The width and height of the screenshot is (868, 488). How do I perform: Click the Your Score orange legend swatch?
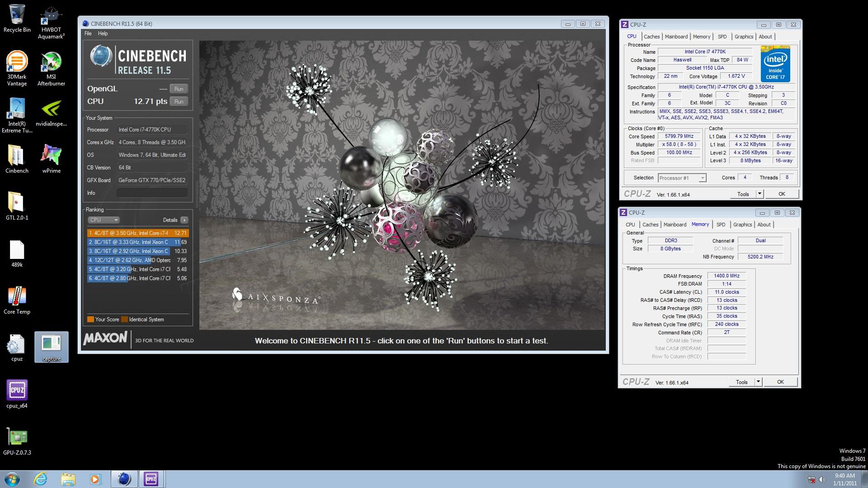coord(90,319)
